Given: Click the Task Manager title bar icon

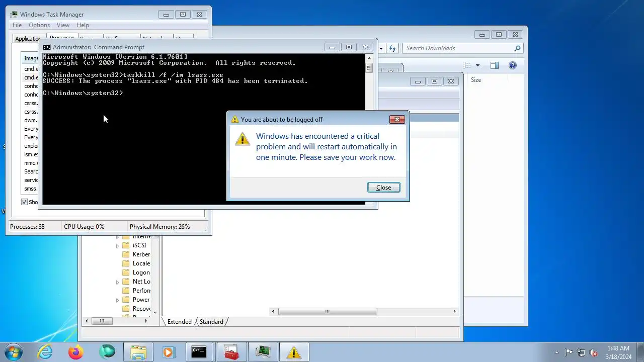Looking at the screenshot, I should 15,15.
